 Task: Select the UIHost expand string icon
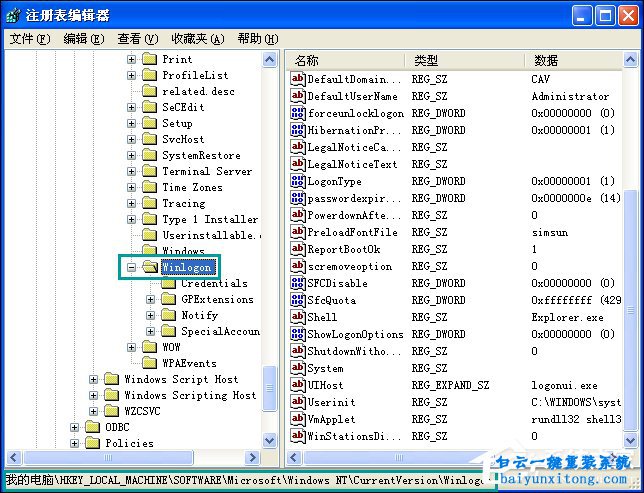pyautogui.click(x=298, y=385)
